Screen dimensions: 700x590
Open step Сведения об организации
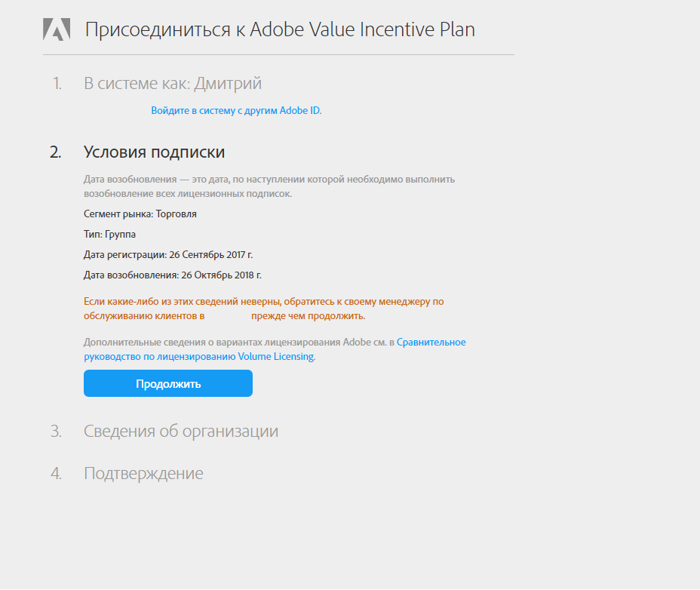click(181, 431)
